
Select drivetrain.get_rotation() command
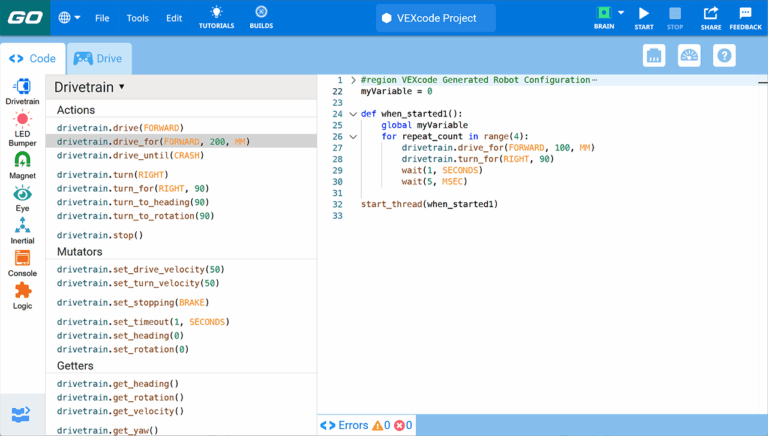pyautogui.click(x=120, y=397)
